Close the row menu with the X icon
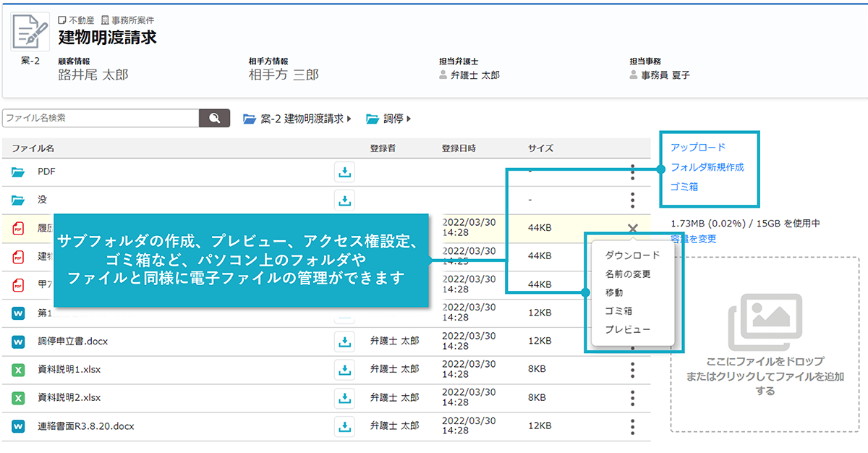868x453 pixels. click(633, 229)
